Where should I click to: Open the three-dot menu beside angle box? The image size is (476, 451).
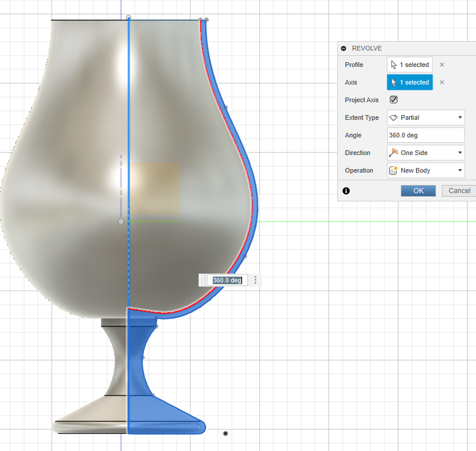255,280
